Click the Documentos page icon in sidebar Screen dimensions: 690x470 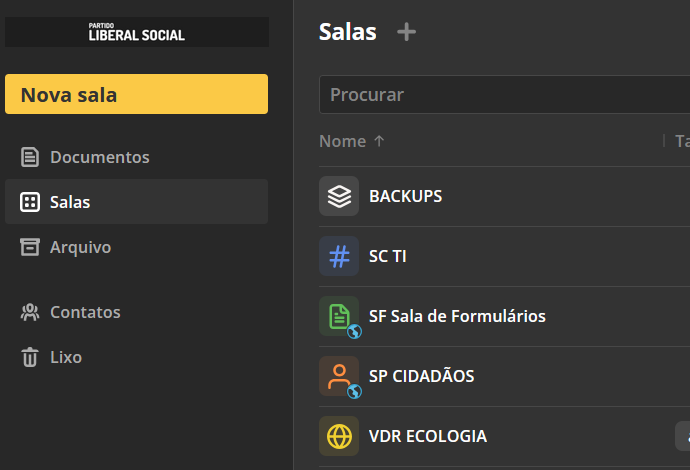(x=30, y=157)
